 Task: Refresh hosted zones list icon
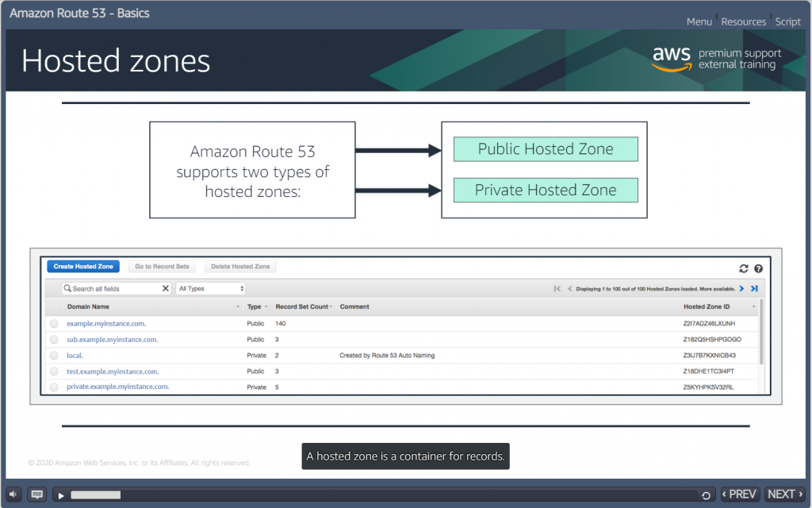coord(744,268)
